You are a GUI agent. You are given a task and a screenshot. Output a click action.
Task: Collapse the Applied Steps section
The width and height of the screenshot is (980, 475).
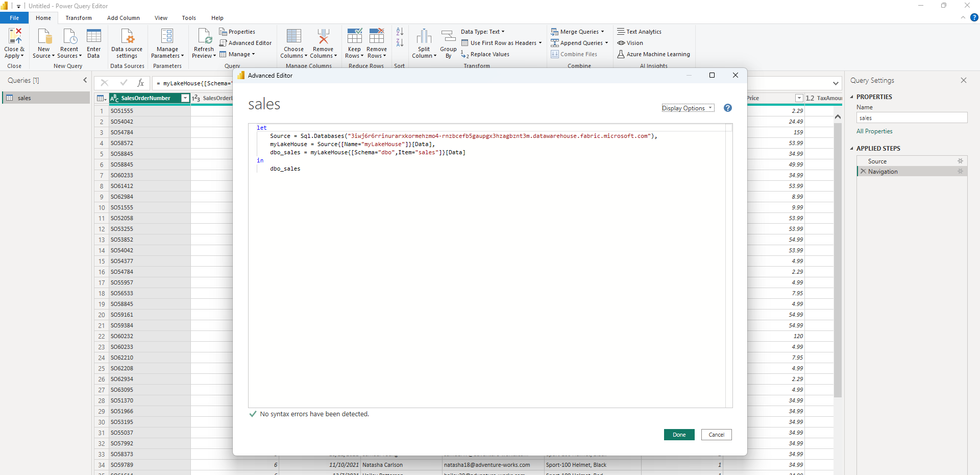pyautogui.click(x=852, y=148)
